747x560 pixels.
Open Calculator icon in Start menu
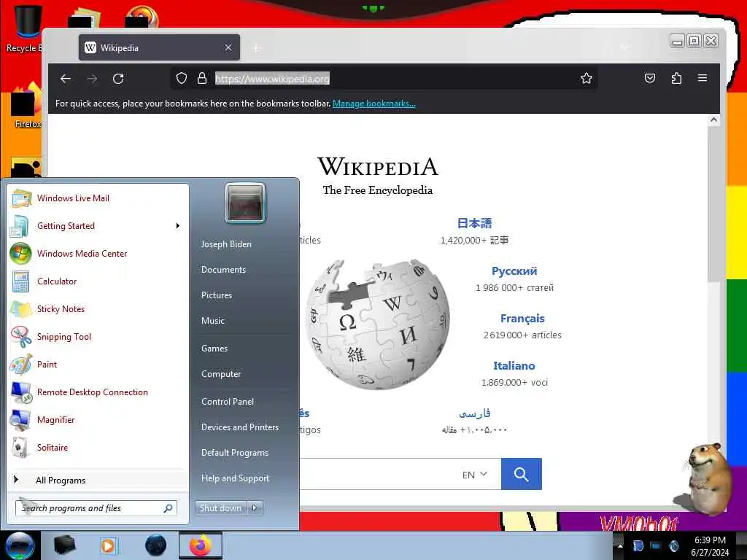(20, 281)
